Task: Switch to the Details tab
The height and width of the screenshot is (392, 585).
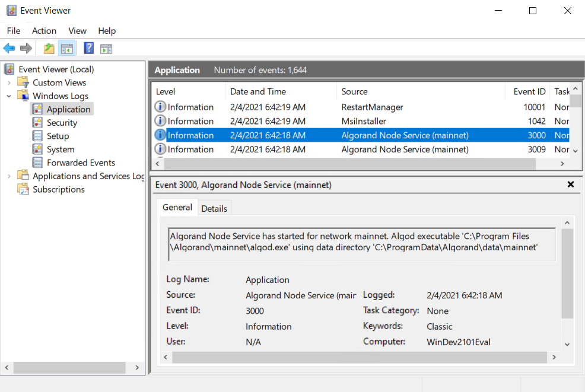Action: click(214, 209)
